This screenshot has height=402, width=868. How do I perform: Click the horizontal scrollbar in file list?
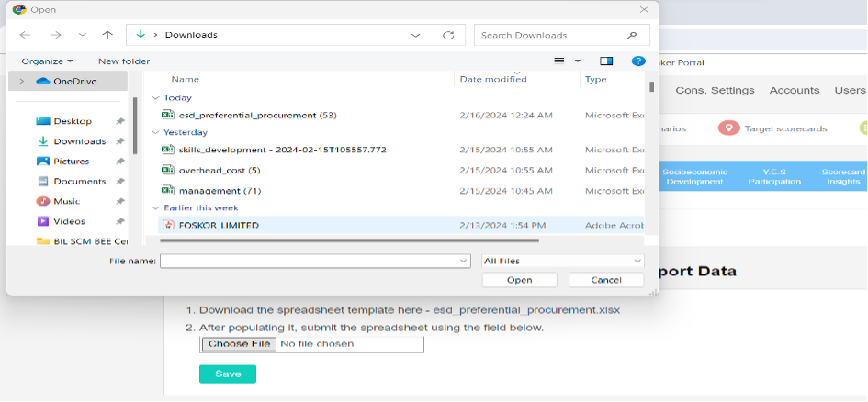pyautogui.click(x=349, y=240)
